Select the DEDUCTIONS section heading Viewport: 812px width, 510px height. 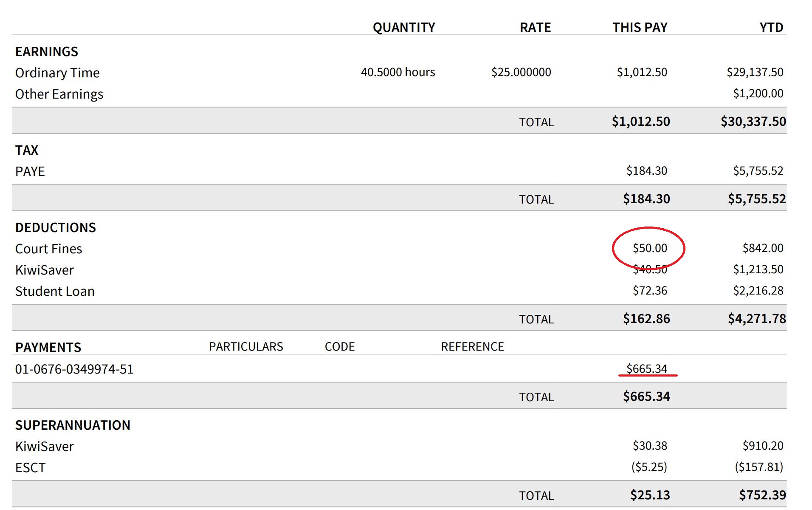[x=56, y=227]
